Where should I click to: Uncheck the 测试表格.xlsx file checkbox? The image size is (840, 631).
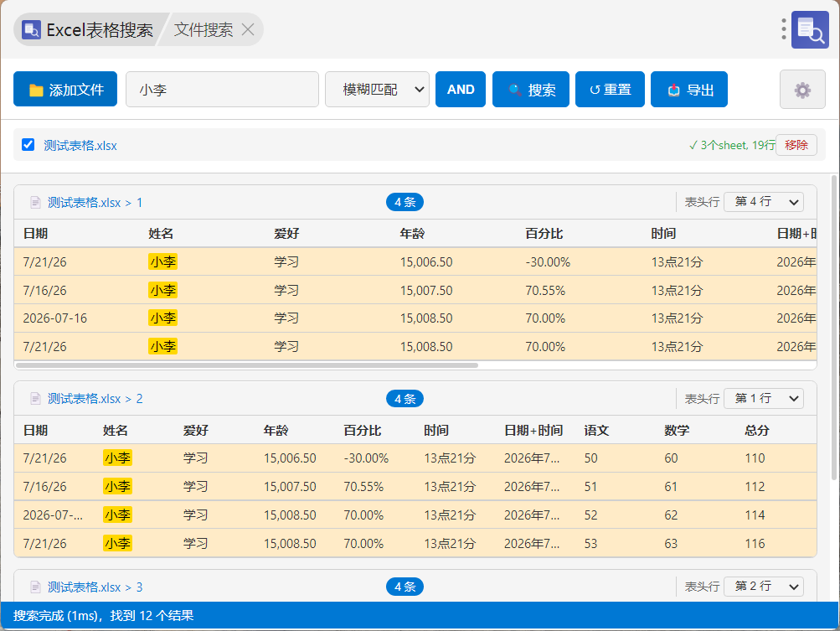[x=28, y=145]
